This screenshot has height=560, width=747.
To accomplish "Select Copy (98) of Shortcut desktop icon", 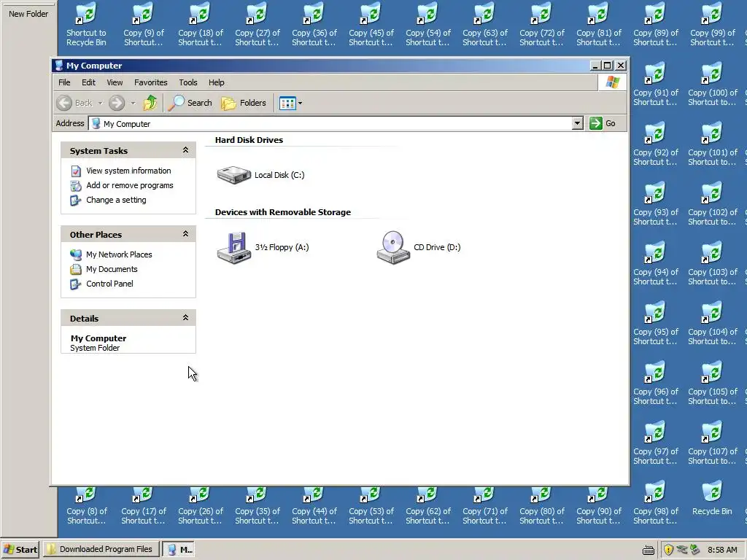I will pos(656,503).
